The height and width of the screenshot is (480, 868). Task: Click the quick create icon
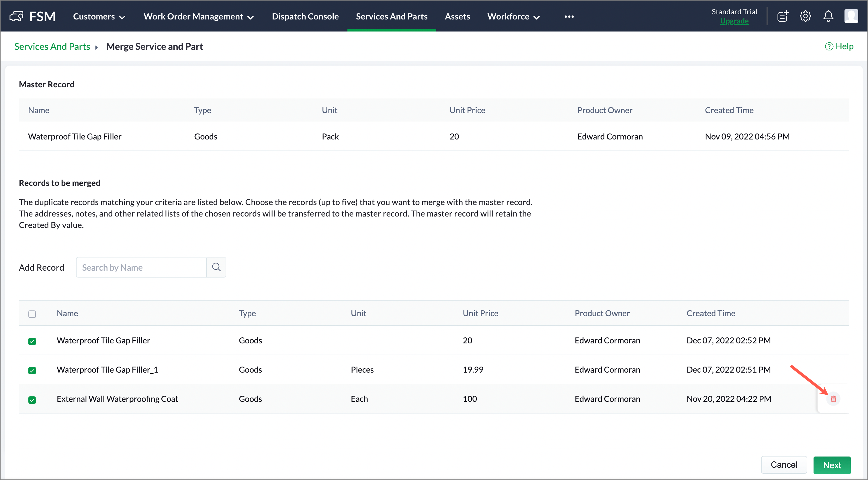click(x=782, y=16)
